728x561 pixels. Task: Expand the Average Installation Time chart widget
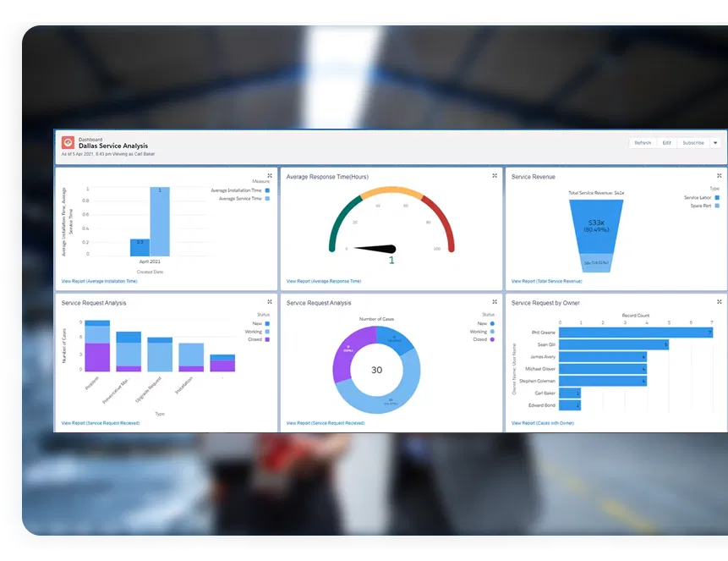270,176
